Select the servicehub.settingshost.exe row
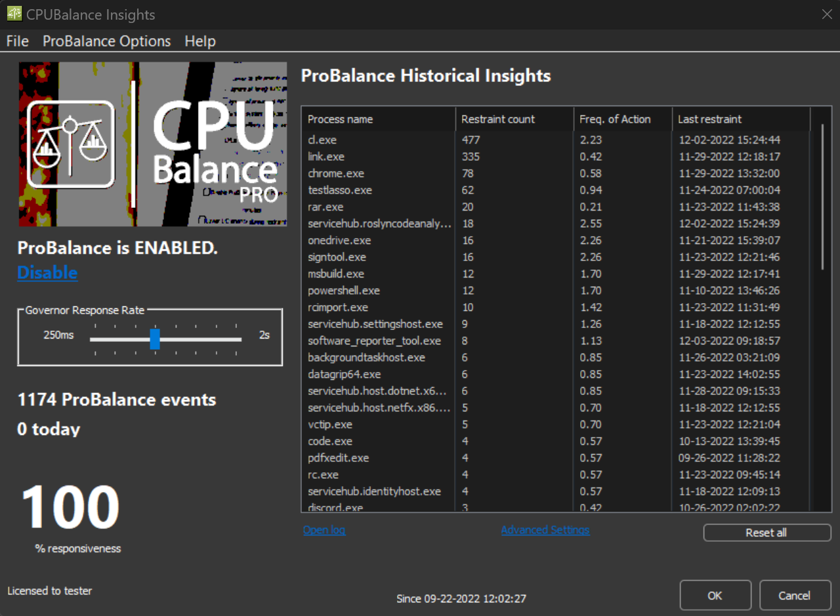The image size is (840, 616). coord(556,324)
